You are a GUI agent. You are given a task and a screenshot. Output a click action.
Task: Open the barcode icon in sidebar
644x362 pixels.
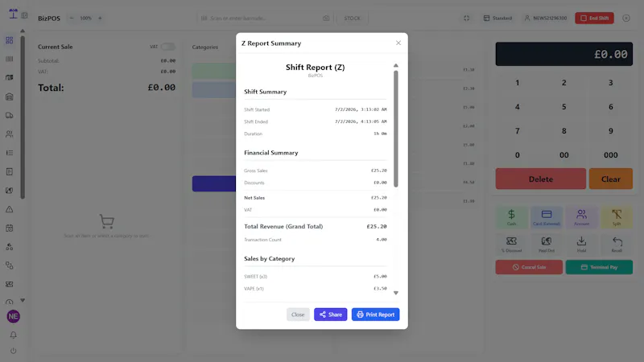(x=10, y=59)
